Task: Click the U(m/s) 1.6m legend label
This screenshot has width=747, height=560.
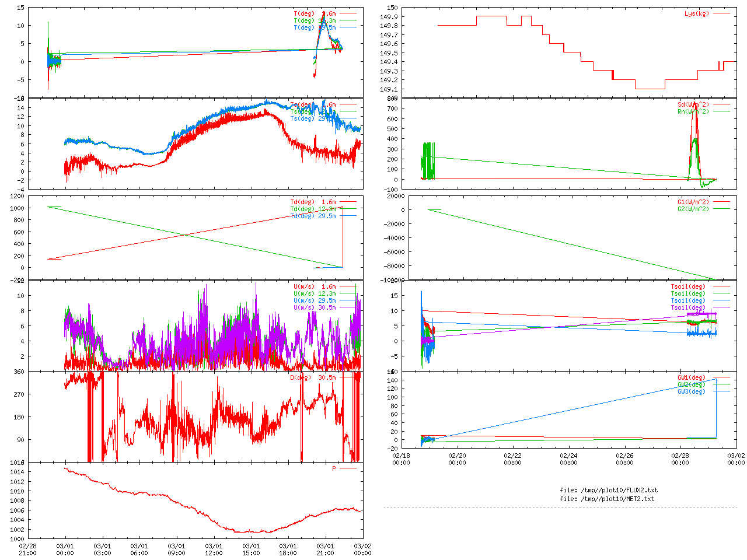Action: coord(315,286)
